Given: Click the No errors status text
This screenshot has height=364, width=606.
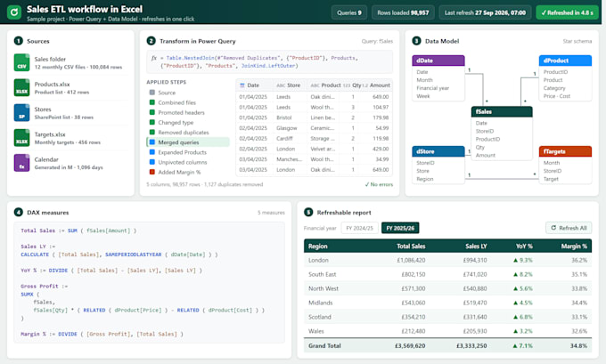Looking at the screenshot, I should coord(379,184).
